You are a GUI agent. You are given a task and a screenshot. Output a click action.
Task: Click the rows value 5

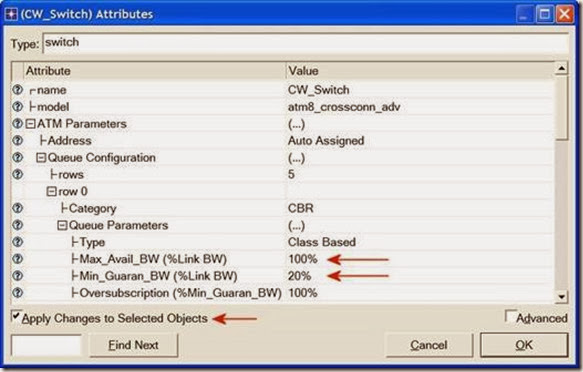click(x=291, y=174)
